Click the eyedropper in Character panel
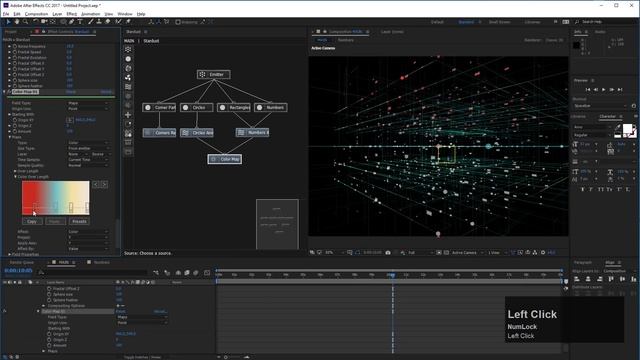The width and height of the screenshot is (640, 360). click(618, 127)
